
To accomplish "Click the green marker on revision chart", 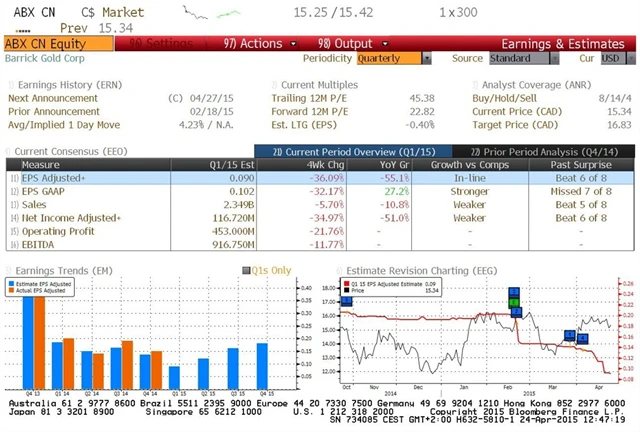I will [514, 295].
